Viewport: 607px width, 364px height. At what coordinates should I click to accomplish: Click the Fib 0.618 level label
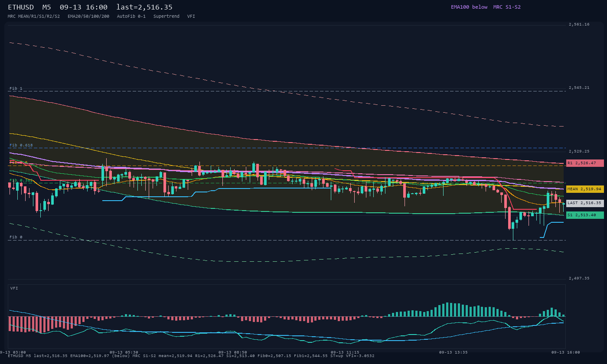pos(21,145)
